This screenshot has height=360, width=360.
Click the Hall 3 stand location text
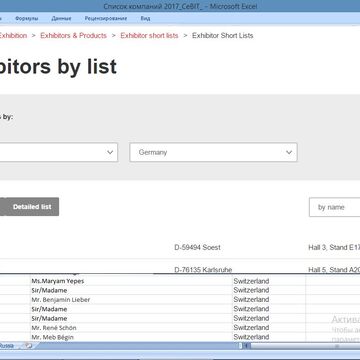click(x=334, y=247)
